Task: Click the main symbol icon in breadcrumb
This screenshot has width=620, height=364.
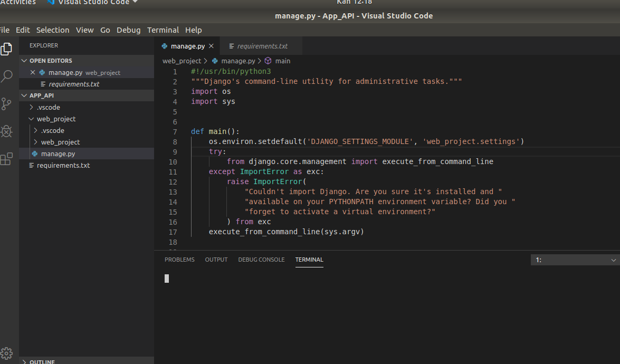Action: (268, 61)
